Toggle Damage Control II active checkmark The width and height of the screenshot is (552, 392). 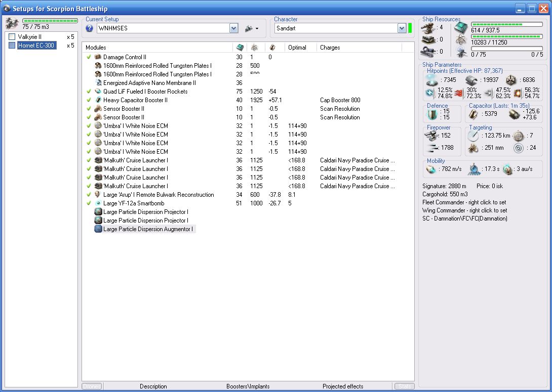[89, 57]
